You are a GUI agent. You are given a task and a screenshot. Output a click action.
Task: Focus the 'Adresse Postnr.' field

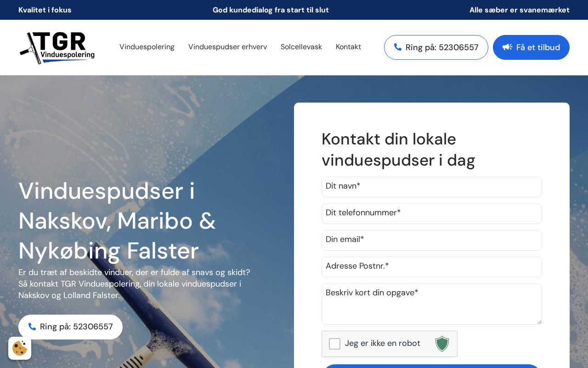432,267
